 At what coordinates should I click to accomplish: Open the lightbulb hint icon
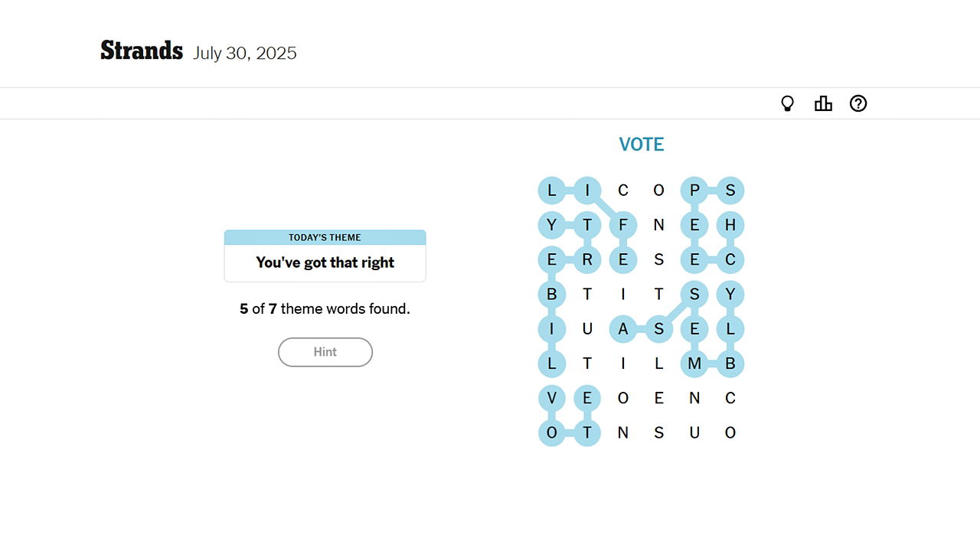point(788,103)
